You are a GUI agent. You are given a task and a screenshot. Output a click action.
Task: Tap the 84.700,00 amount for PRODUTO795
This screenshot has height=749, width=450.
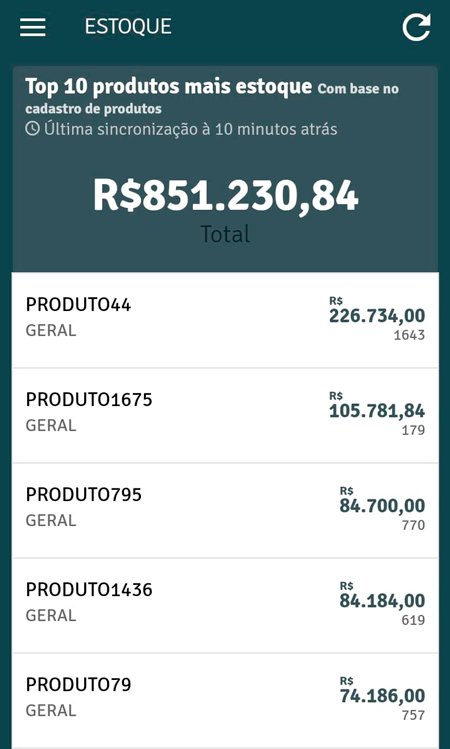(382, 506)
